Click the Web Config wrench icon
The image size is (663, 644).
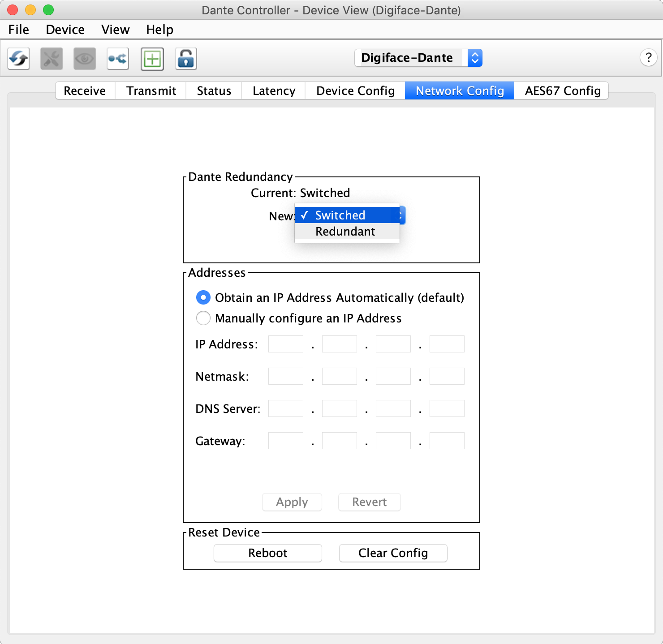(52, 59)
